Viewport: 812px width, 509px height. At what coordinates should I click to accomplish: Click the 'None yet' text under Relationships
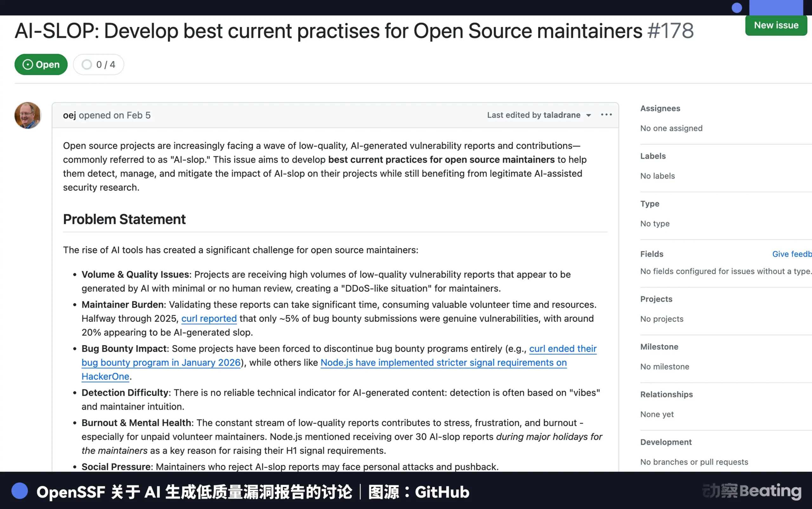coord(657,415)
